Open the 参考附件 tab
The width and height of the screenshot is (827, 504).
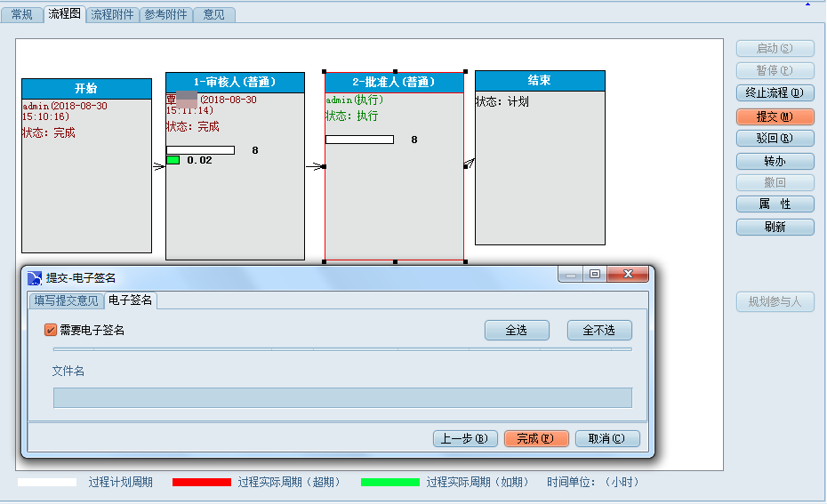pos(165,15)
